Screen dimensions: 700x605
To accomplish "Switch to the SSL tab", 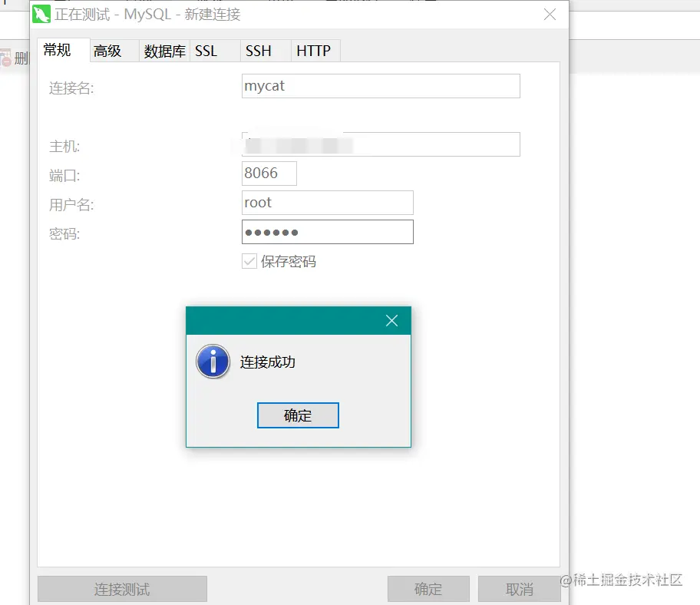I will click(215, 51).
